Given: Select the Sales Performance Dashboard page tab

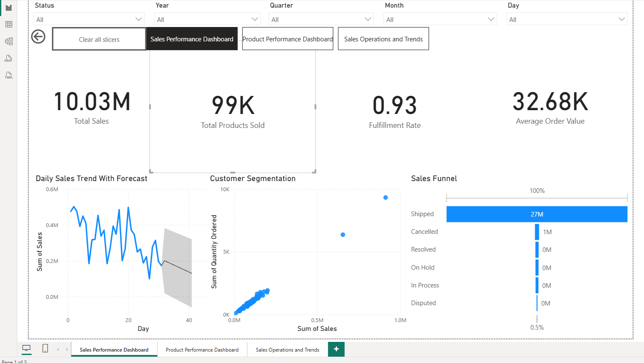Looking at the screenshot, I should [x=114, y=349].
